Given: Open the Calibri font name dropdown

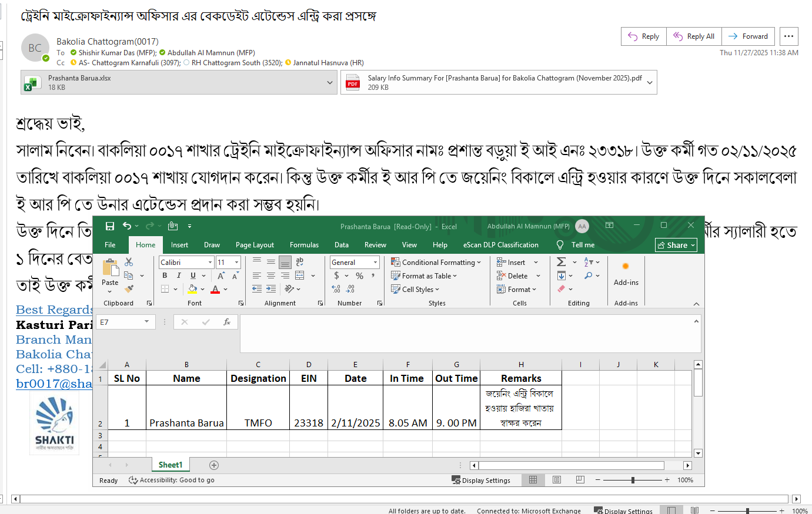Looking at the screenshot, I should 210,263.
